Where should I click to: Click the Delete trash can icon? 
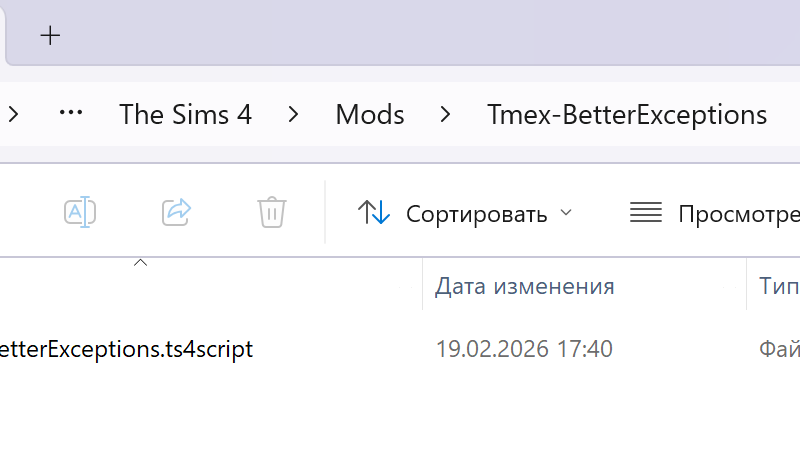pos(272,212)
